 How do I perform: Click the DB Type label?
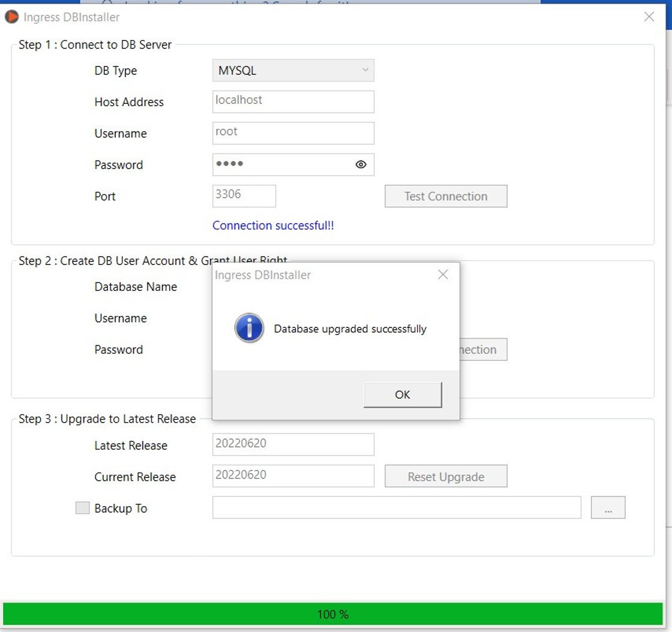click(116, 71)
